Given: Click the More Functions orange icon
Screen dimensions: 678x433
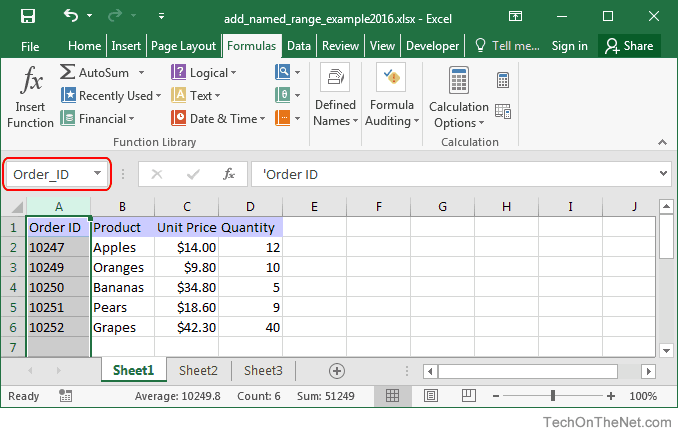Looking at the screenshot, I should [x=282, y=118].
